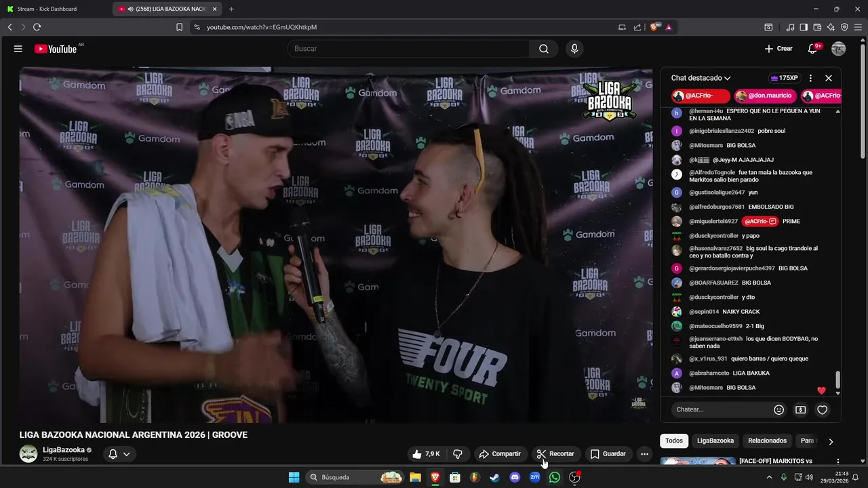Open the 175XP points badge
The width and height of the screenshot is (868, 488).
(x=785, y=78)
